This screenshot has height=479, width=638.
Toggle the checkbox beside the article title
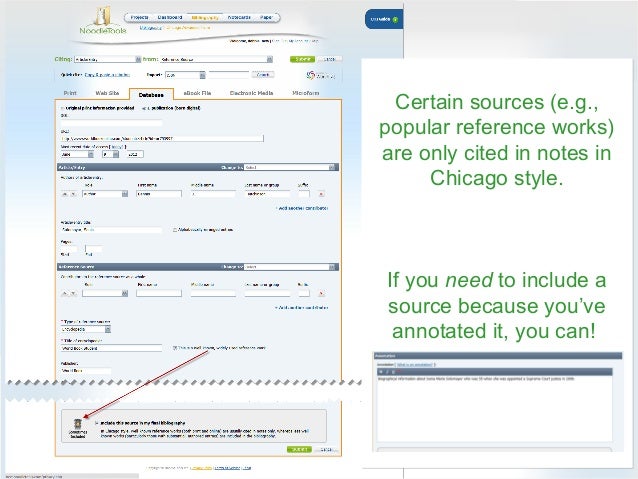click(175, 230)
